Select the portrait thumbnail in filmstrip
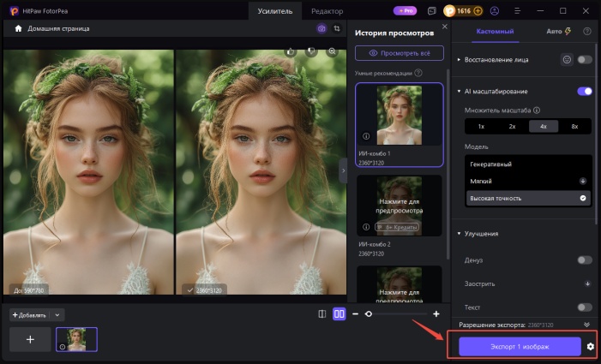Image resolution: width=601 pixels, height=364 pixels. click(x=76, y=339)
